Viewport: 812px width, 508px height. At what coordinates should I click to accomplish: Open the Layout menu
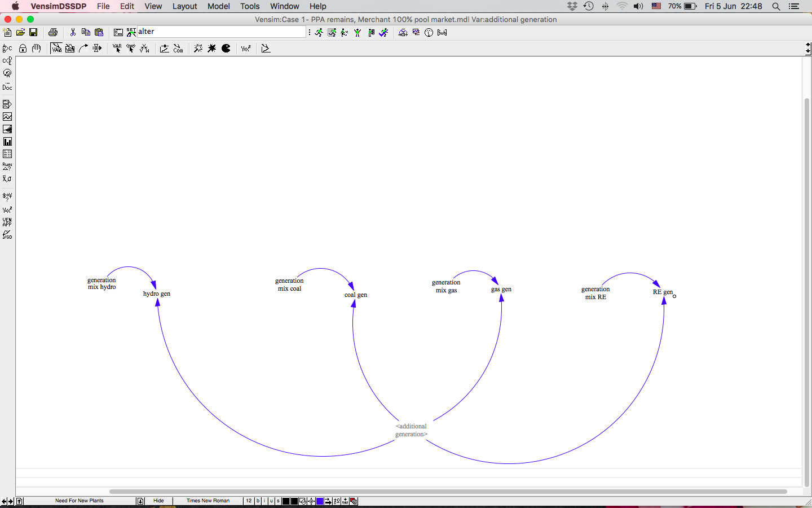[x=184, y=6]
